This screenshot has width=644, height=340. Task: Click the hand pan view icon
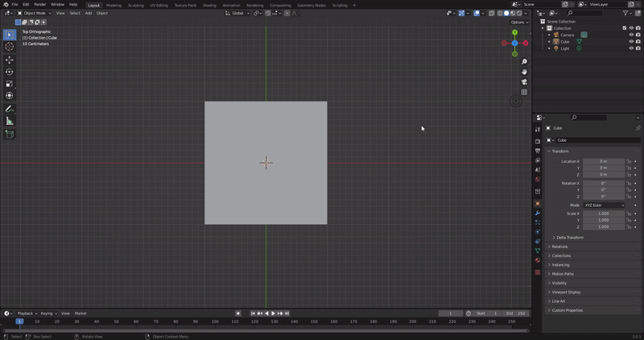click(524, 72)
